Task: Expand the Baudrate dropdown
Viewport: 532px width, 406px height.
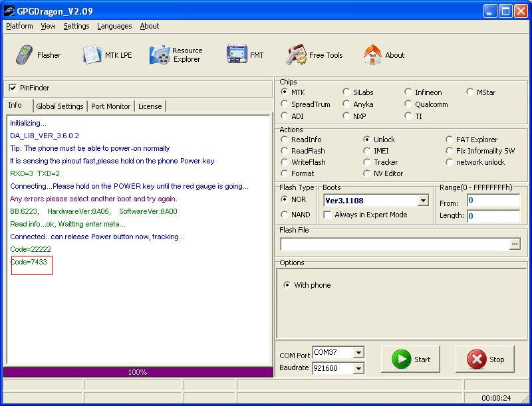Action: point(358,368)
